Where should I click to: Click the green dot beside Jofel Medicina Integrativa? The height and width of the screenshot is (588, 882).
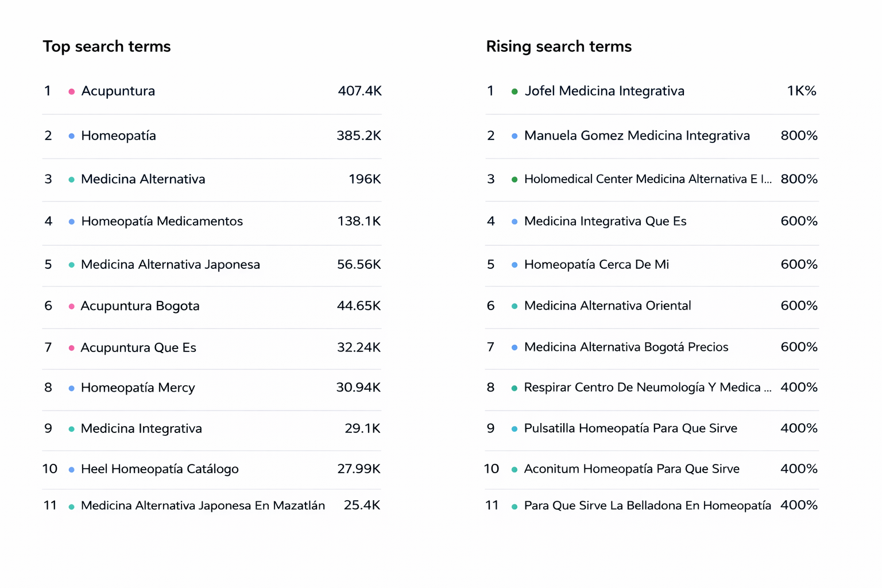(x=514, y=91)
